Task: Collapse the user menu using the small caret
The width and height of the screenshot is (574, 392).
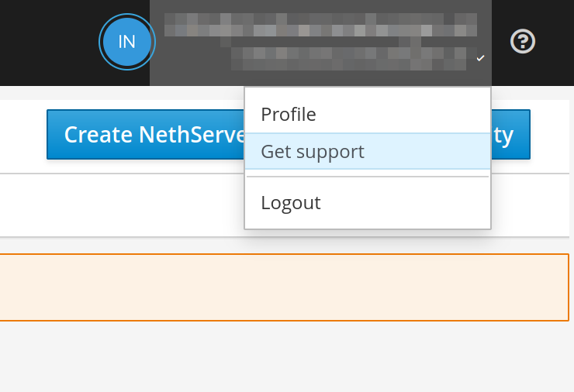Action: point(481,58)
